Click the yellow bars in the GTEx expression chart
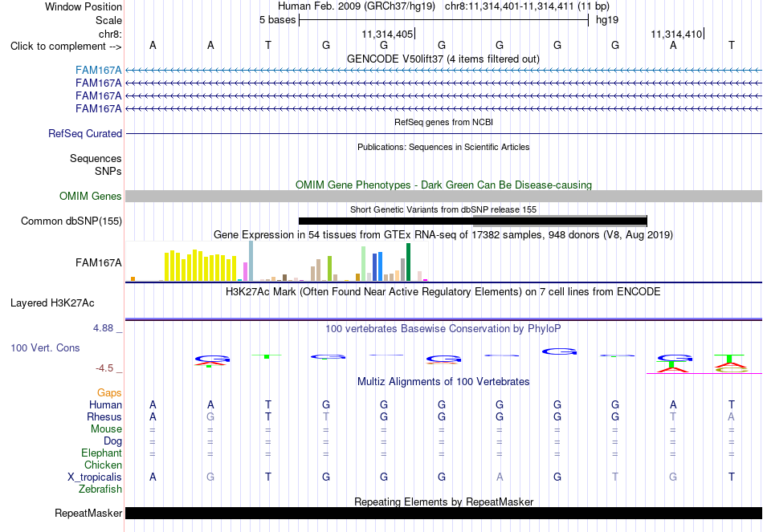The image size is (763, 532). tap(201, 266)
